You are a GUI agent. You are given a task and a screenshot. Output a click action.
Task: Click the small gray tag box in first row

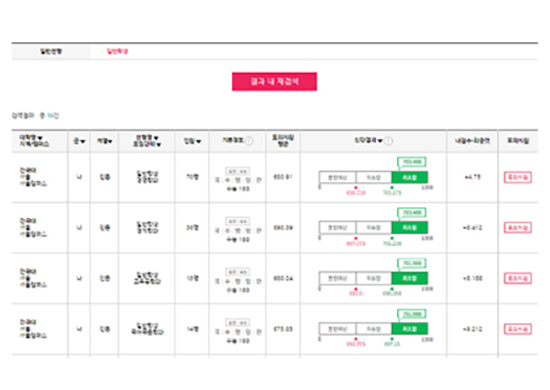(x=238, y=171)
